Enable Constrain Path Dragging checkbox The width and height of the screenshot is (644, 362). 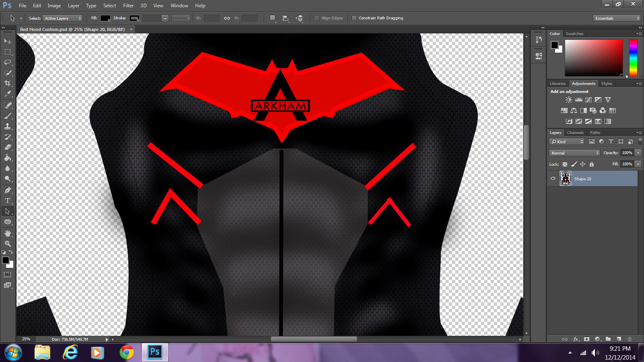[354, 18]
